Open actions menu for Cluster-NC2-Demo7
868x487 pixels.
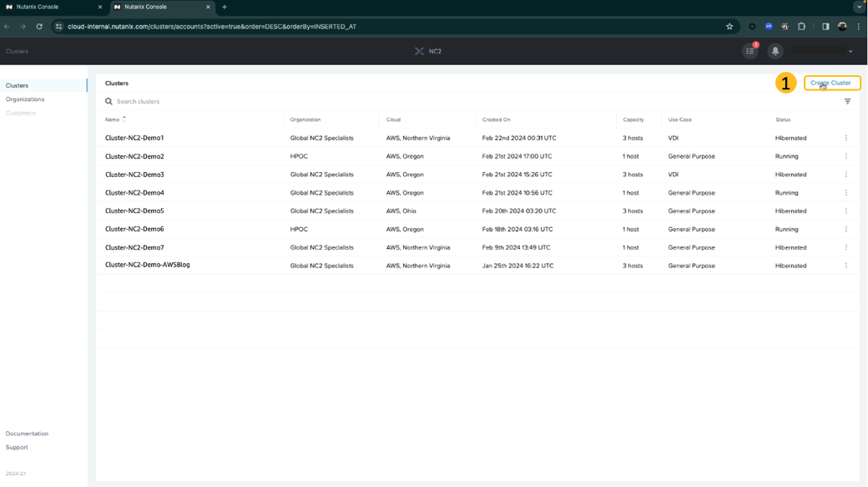click(x=845, y=247)
